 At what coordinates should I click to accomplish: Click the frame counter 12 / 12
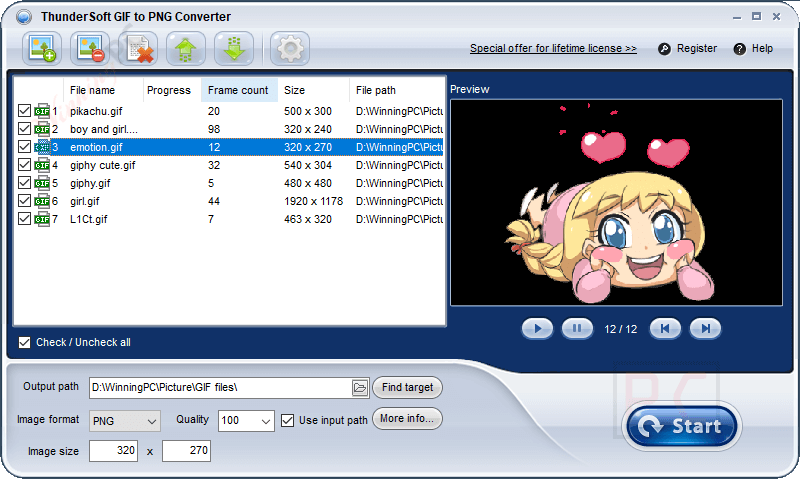[620, 330]
